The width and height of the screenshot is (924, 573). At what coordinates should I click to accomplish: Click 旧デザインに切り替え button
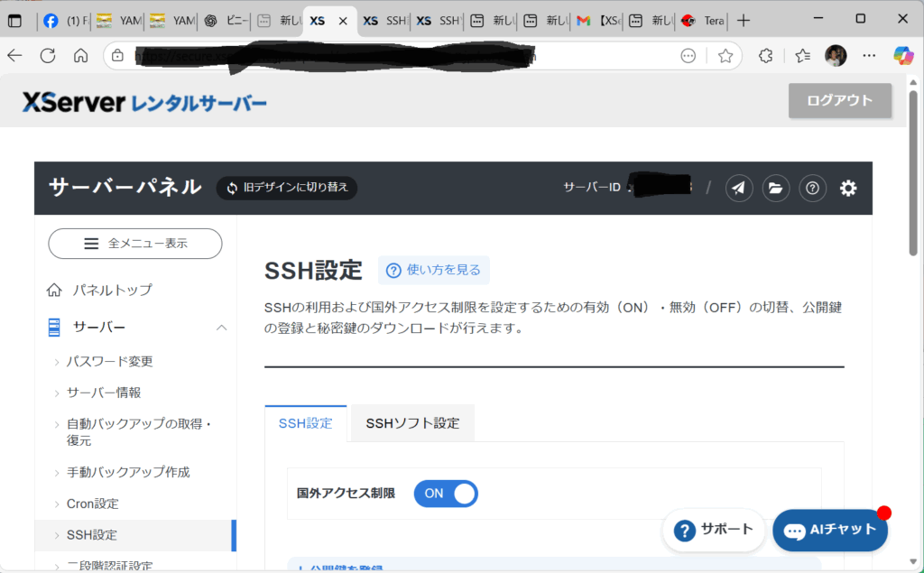[x=287, y=188]
